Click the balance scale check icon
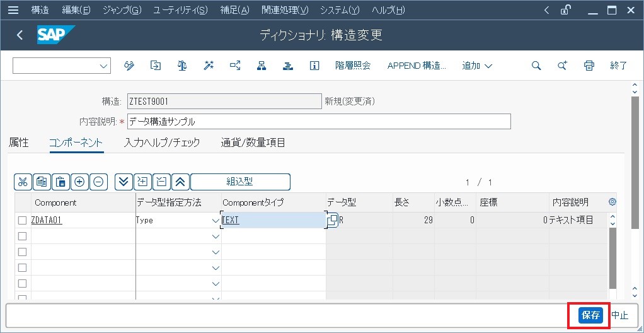This screenshot has width=644, height=333. [x=182, y=66]
